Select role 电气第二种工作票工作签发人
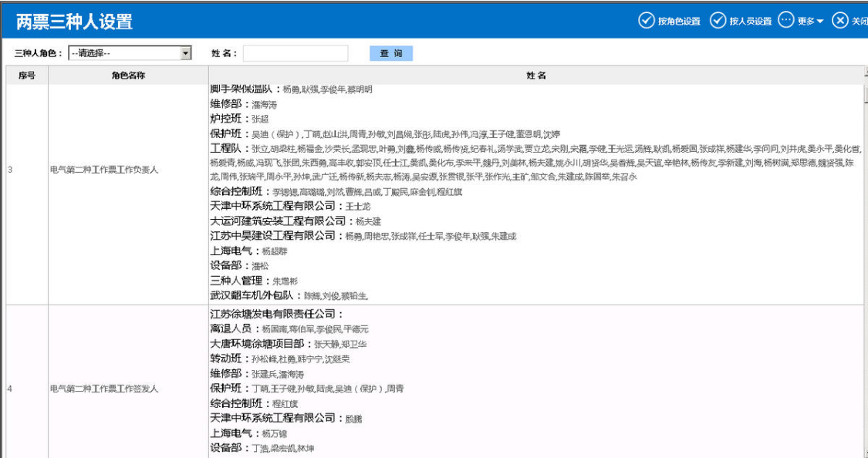The width and height of the screenshot is (868, 458). point(104,389)
